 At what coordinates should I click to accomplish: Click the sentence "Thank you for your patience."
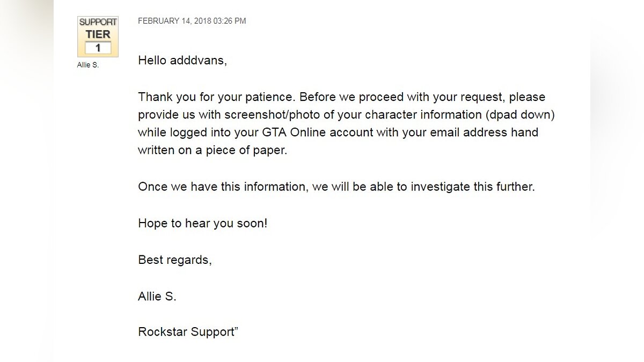(x=217, y=97)
